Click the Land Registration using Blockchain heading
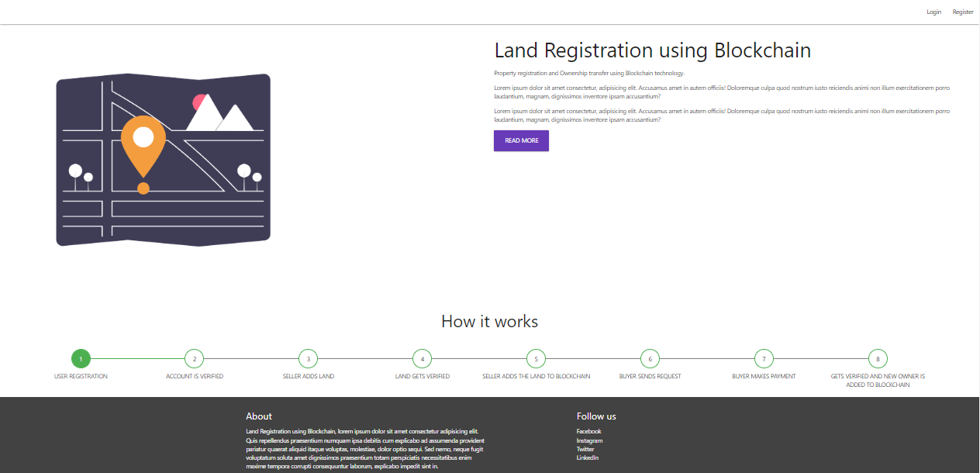The height and width of the screenshot is (473, 980). point(653,50)
